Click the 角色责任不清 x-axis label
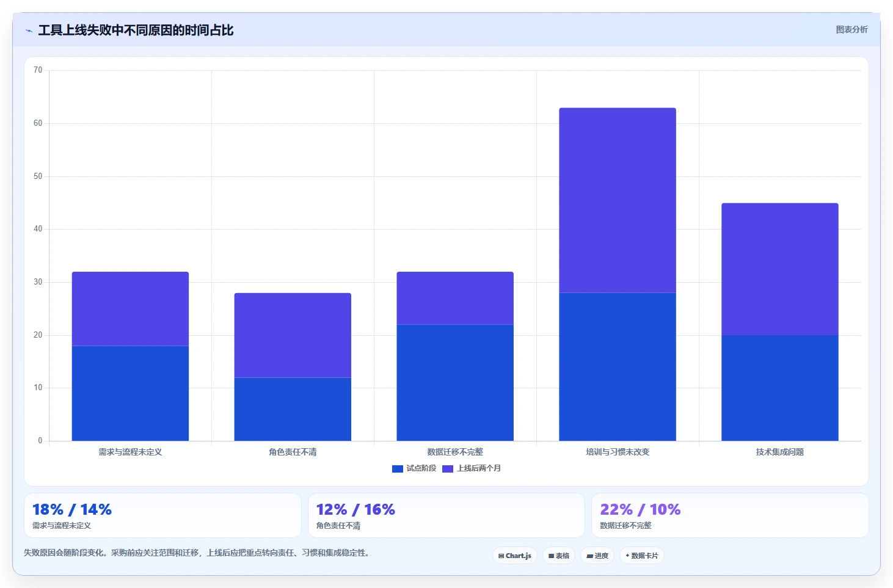 pyautogui.click(x=293, y=452)
